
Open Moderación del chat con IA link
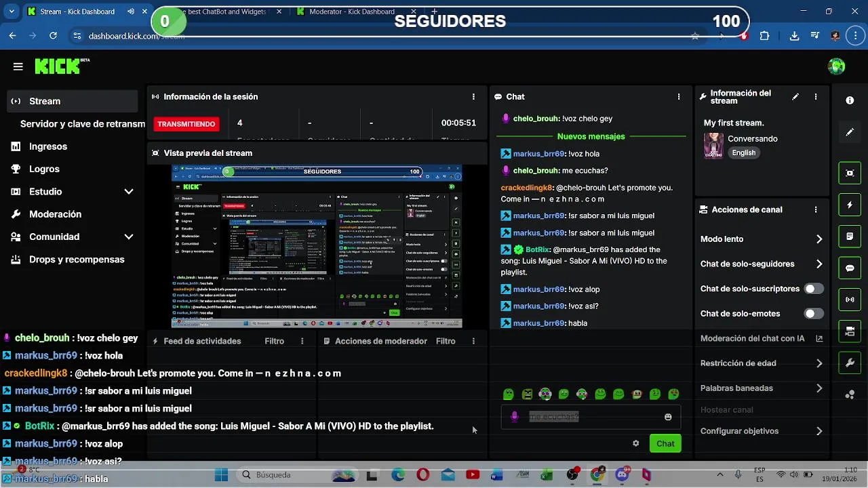tap(762, 338)
